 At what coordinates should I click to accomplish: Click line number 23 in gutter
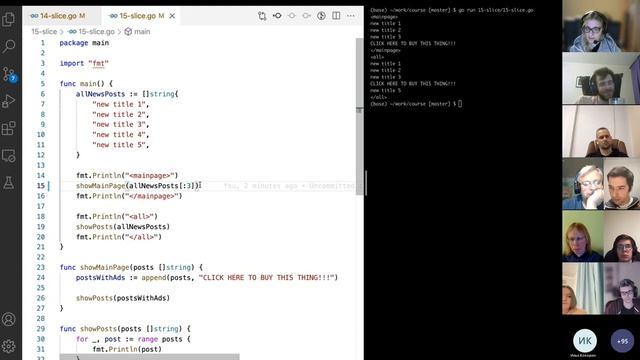[41, 267]
